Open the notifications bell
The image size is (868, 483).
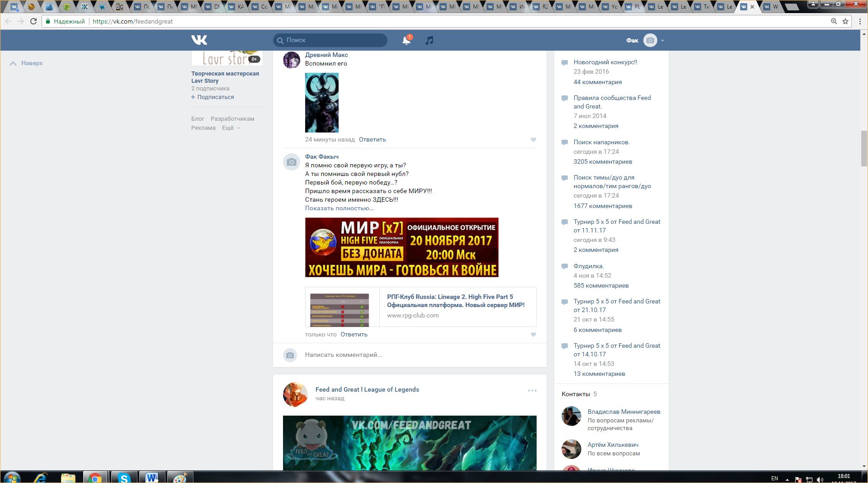point(406,40)
